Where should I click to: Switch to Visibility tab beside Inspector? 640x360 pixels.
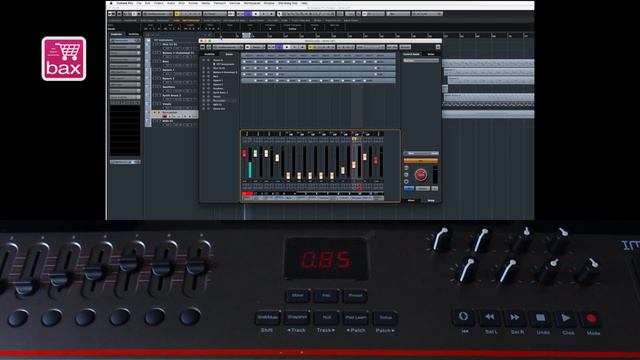pyautogui.click(x=133, y=34)
